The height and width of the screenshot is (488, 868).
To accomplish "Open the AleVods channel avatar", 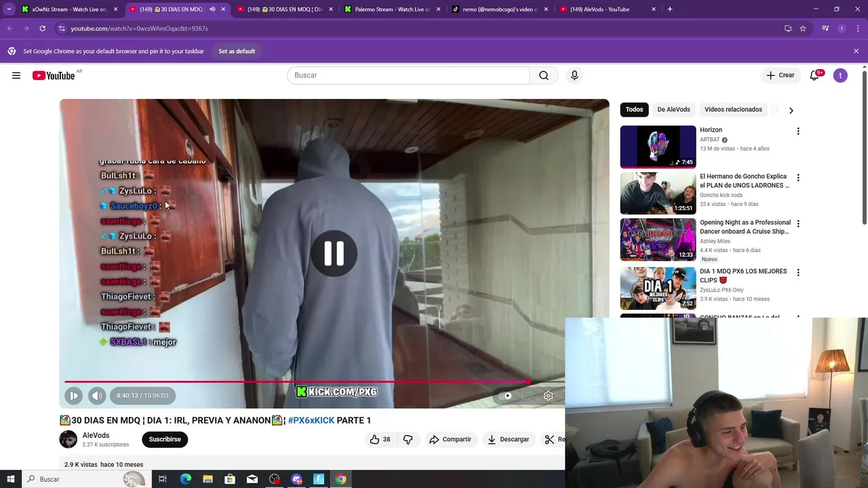I will [68, 439].
